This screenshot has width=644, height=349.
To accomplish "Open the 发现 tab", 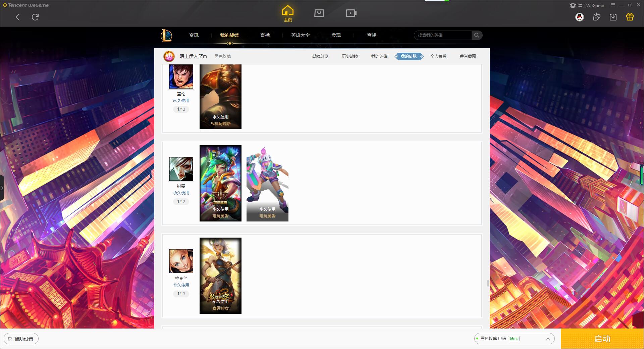I will pyautogui.click(x=336, y=35).
